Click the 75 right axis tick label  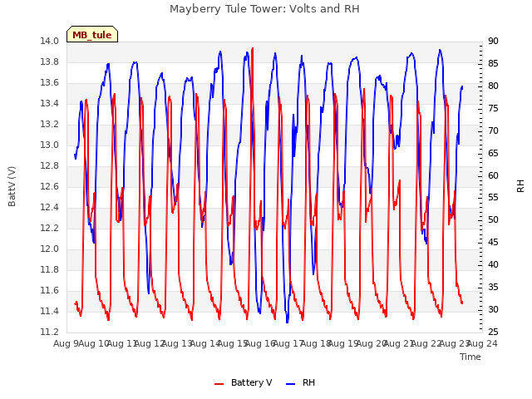[493, 109]
